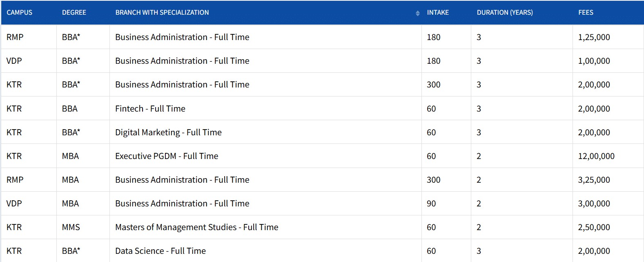
Task: Click the 2,50,000 fees cell
Action: click(x=594, y=227)
